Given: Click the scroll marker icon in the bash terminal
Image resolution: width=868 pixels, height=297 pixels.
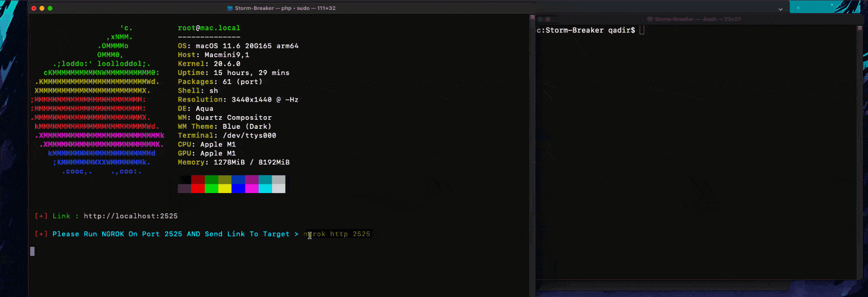Looking at the screenshot, I should point(859,28).
